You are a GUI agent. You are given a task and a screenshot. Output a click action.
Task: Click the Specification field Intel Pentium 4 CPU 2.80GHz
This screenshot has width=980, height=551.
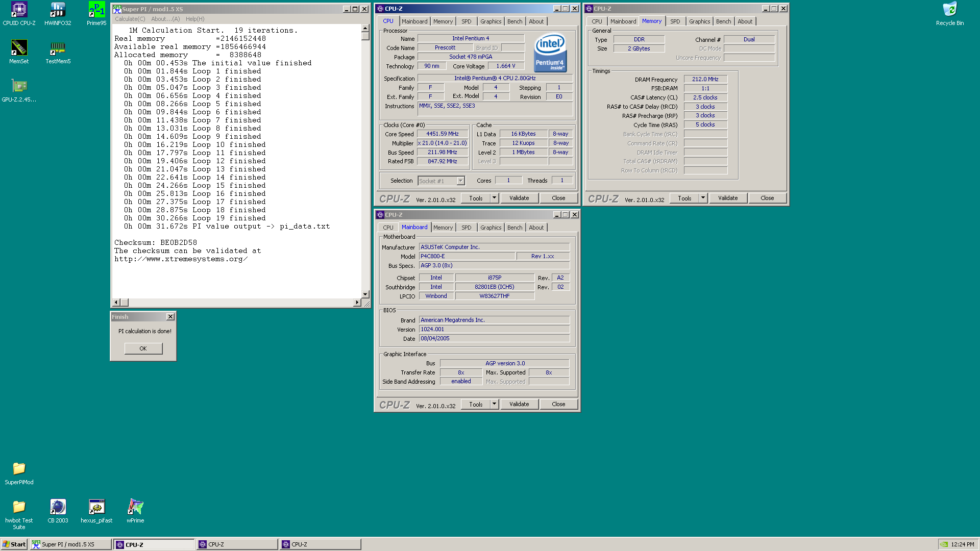(495, 78)
